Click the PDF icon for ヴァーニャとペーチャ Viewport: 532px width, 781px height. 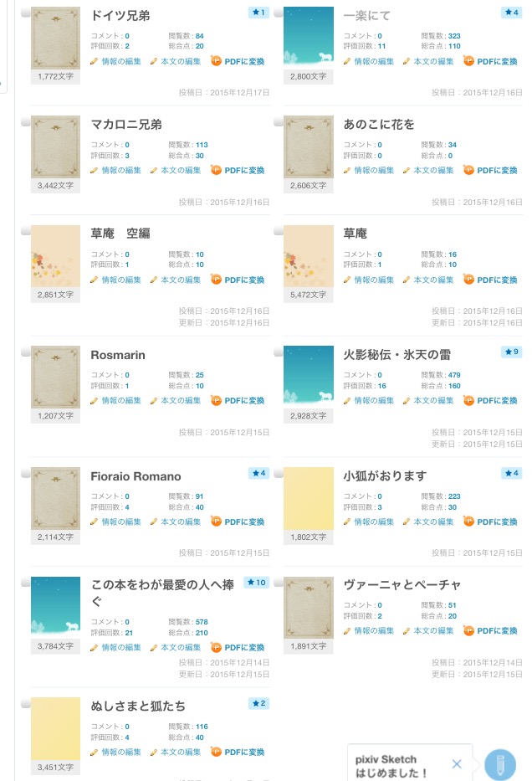(x=468, y=631)
